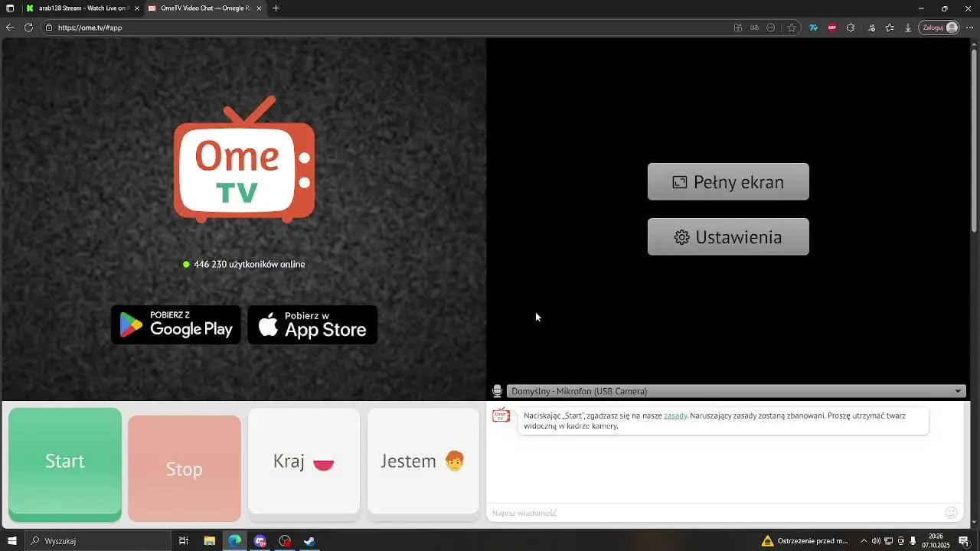The width and height of the screenshot is (980, 551).
Task: Click the OmeTV avatar in chat message
Action: 501,416
